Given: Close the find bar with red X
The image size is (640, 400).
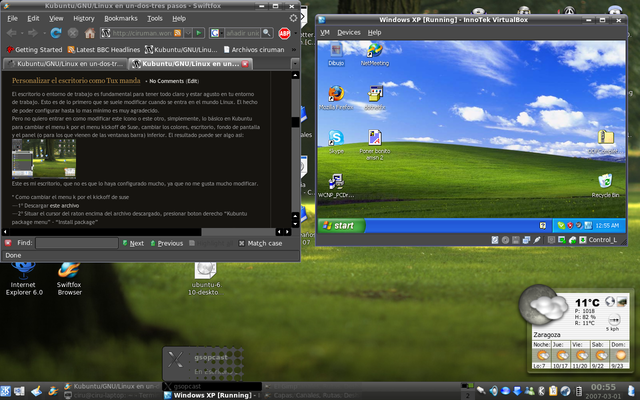Looking at the screenshot, I should pos(8,243).
